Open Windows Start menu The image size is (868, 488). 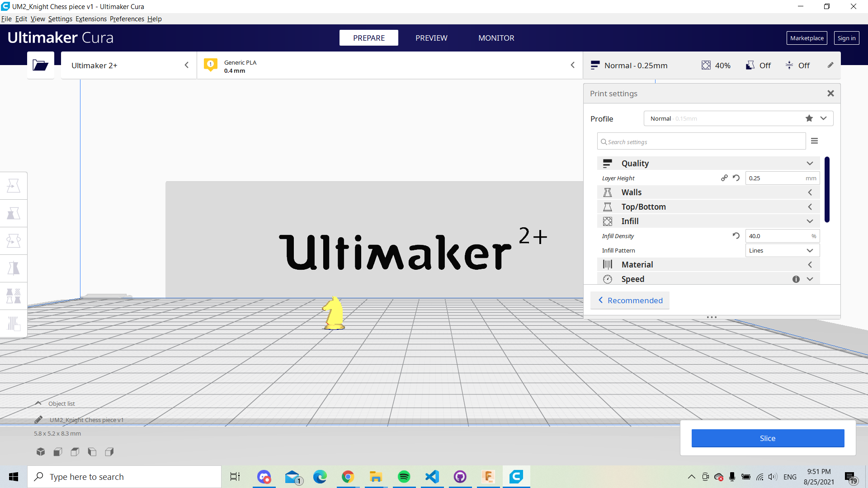point(14,477)
